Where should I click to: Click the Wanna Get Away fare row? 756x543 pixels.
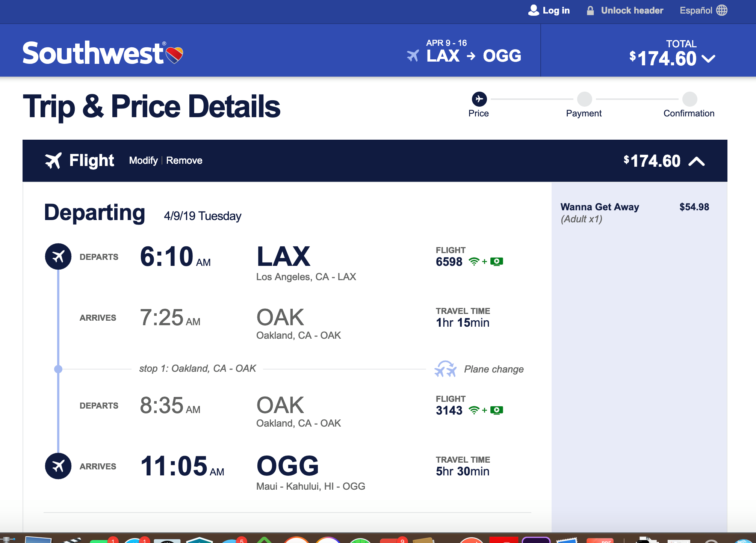click(635, 213)
